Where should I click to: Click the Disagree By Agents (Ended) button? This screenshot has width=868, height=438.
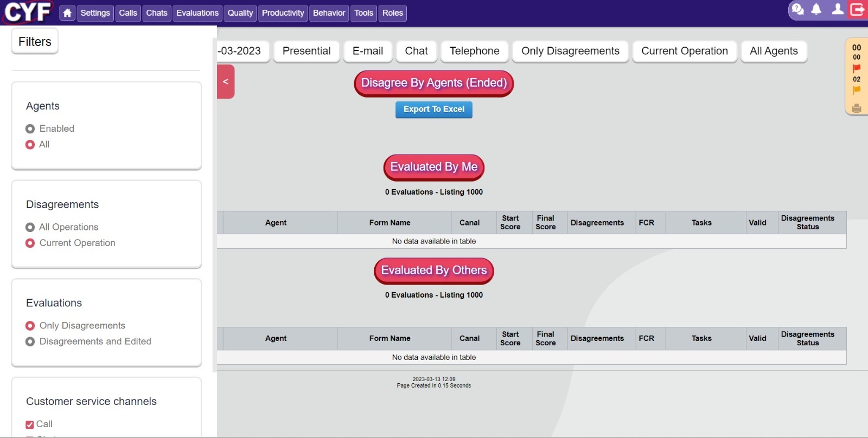coord(434,83)
